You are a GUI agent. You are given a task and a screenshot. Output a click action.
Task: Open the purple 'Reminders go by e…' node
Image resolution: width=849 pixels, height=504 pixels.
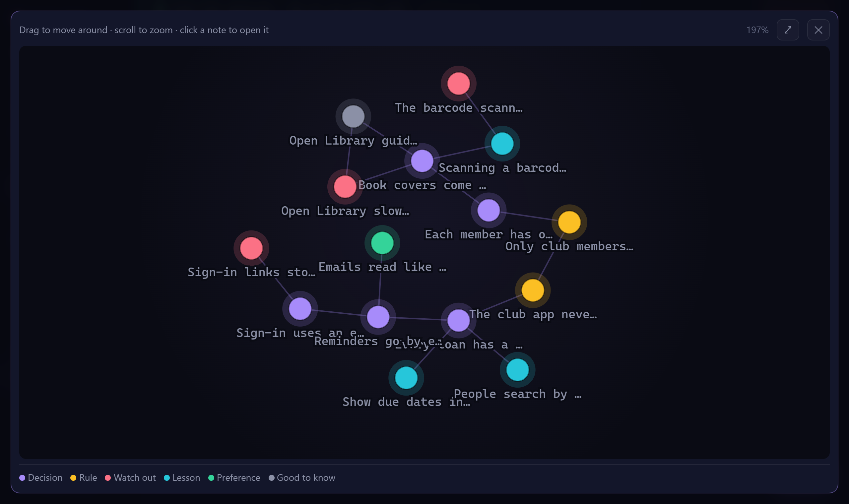click(378, 317)
